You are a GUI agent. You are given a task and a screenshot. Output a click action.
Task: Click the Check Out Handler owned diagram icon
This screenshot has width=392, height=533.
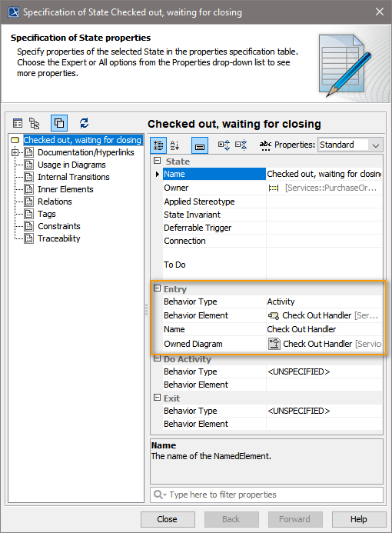274,344
